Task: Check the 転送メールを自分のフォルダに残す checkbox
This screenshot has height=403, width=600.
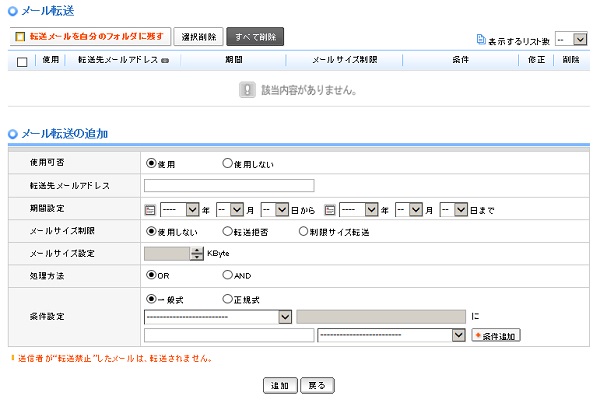Action: click(19, 37)
